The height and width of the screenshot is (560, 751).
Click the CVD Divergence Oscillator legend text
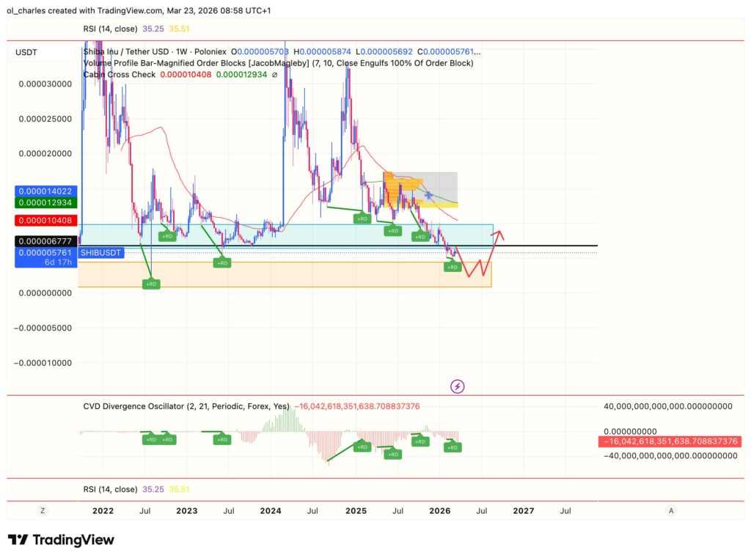click(186, 405)
